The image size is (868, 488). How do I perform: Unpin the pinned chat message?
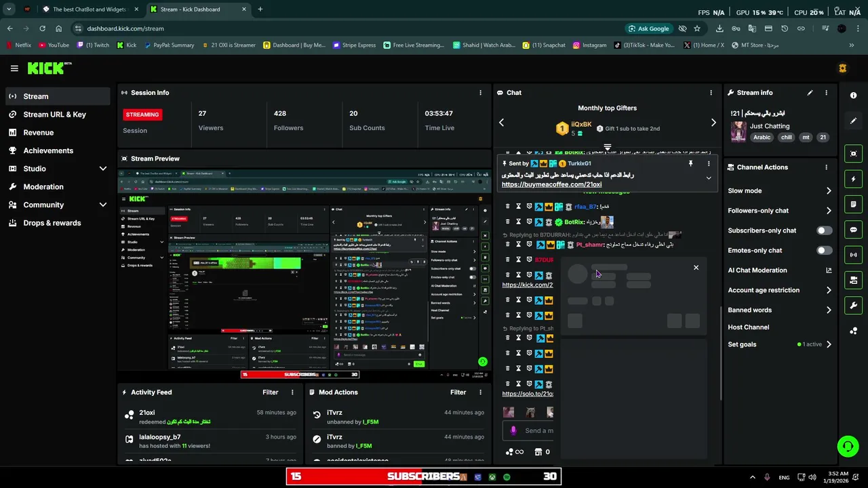[690, 163]
